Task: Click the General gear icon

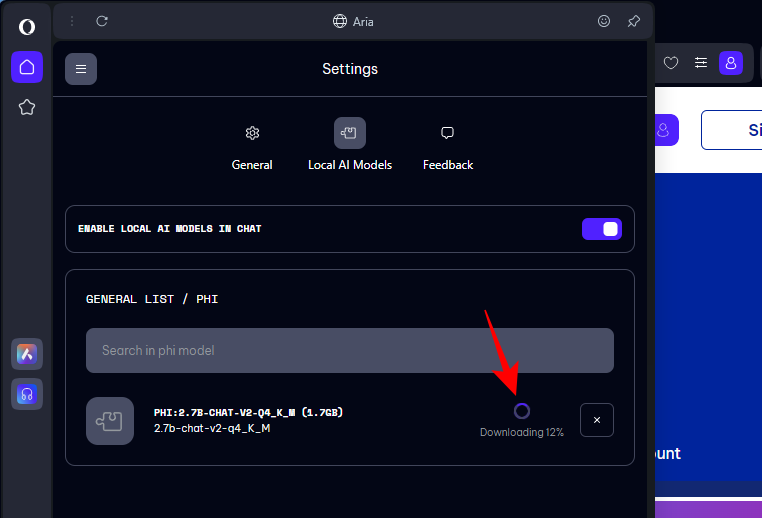Action: point(252,133)
